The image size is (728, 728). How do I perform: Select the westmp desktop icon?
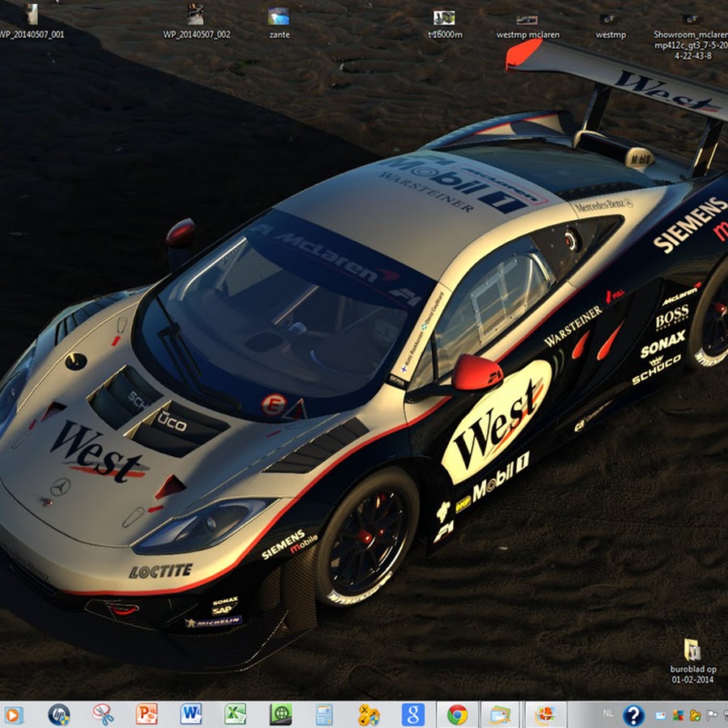tap(610, 26)
